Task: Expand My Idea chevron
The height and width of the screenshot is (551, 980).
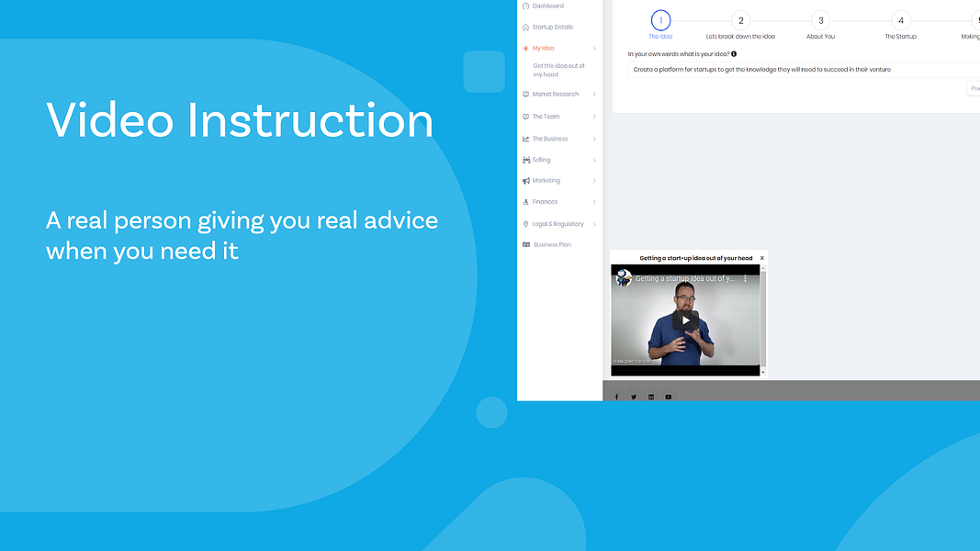Action: click(594, 48)
